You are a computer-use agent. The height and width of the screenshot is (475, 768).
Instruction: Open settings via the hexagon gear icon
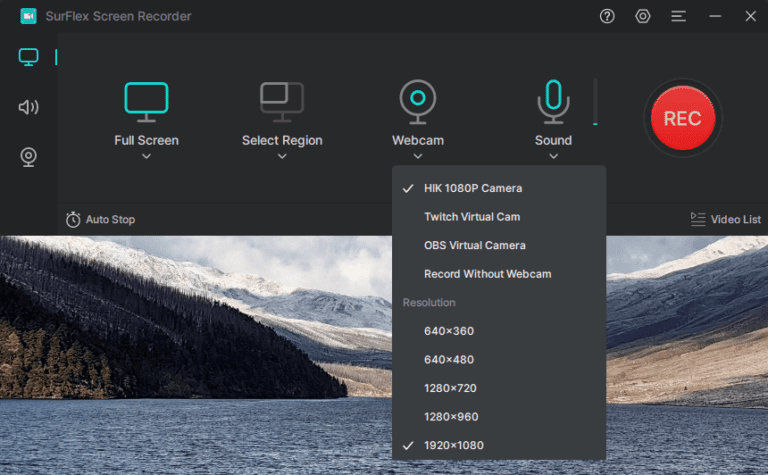(643, 16)
